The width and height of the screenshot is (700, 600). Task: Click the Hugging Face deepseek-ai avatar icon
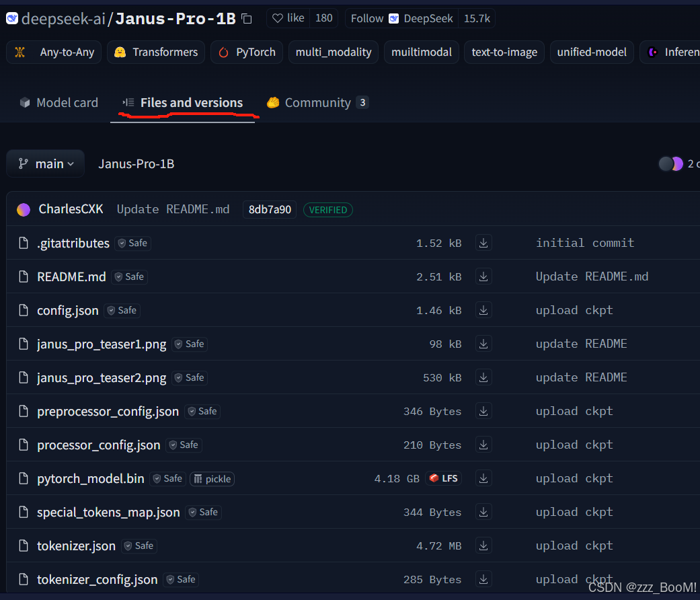(12, 18)
